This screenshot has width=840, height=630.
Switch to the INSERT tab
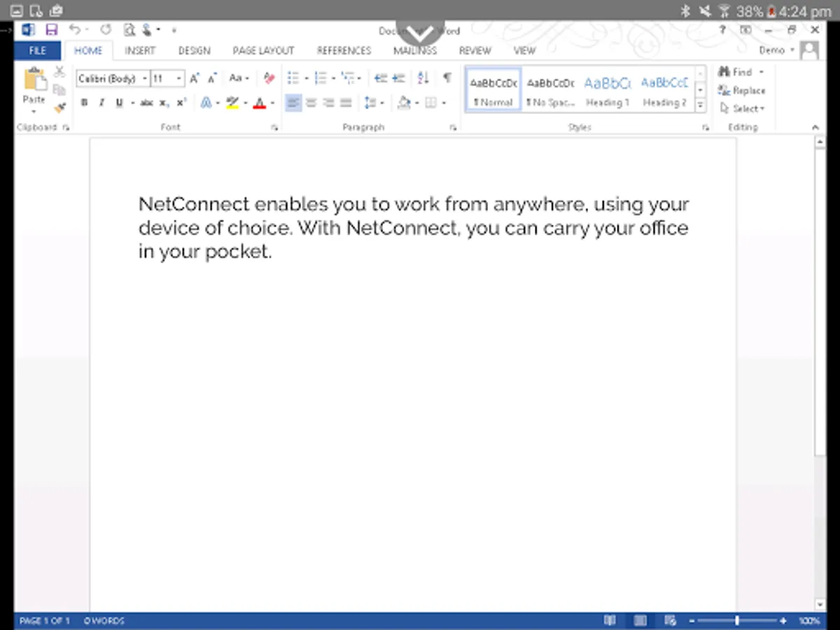pyautogui.click(x=140, y=50)
